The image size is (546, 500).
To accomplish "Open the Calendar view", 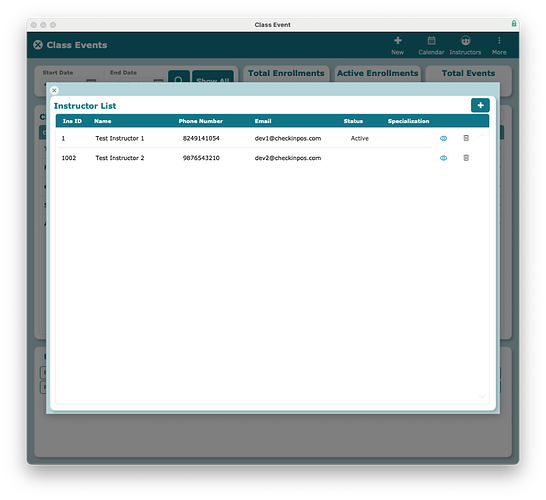I will pos(431,46).
